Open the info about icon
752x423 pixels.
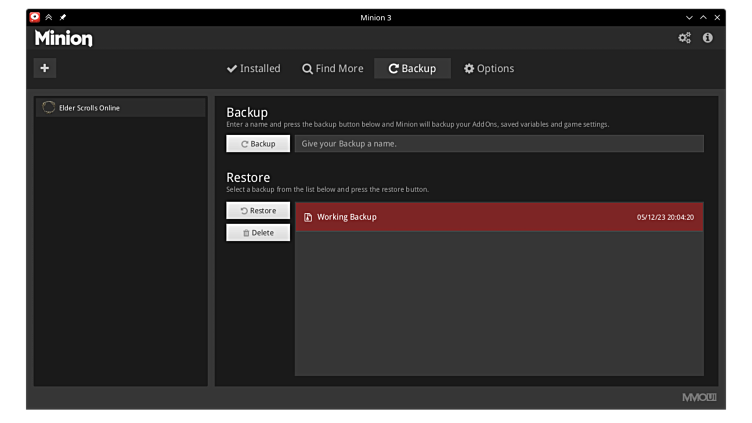click(x=707, y=38)
